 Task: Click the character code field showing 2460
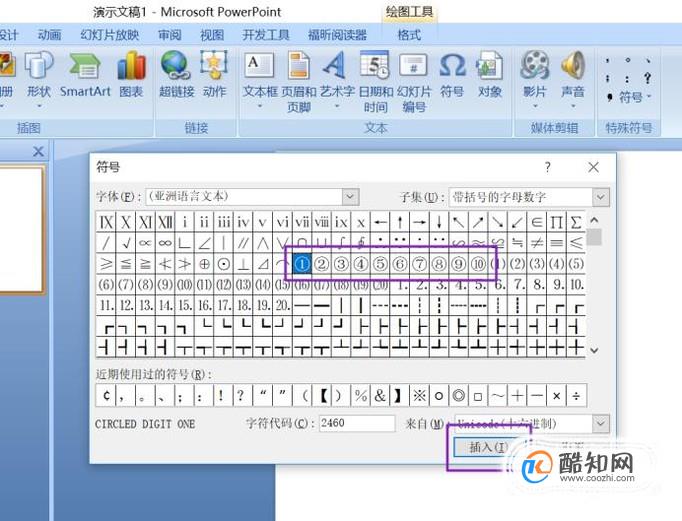tap(357, 423)
